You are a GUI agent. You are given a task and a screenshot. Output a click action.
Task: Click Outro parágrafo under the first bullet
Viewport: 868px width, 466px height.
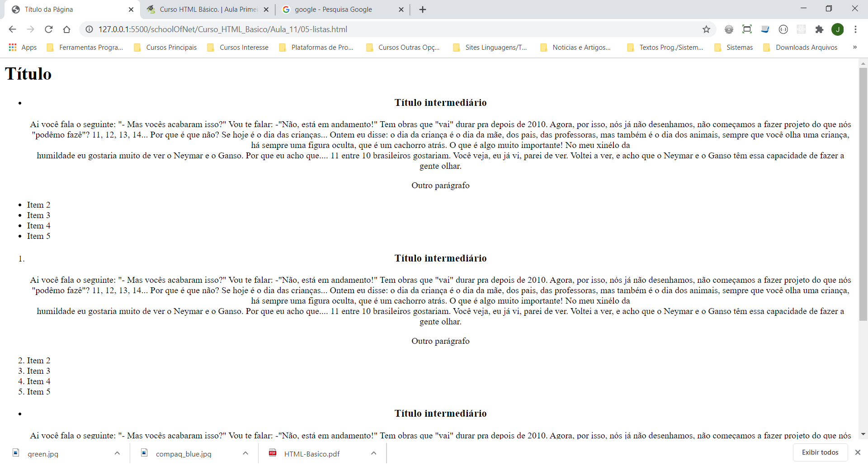click(x=440, y=185)
